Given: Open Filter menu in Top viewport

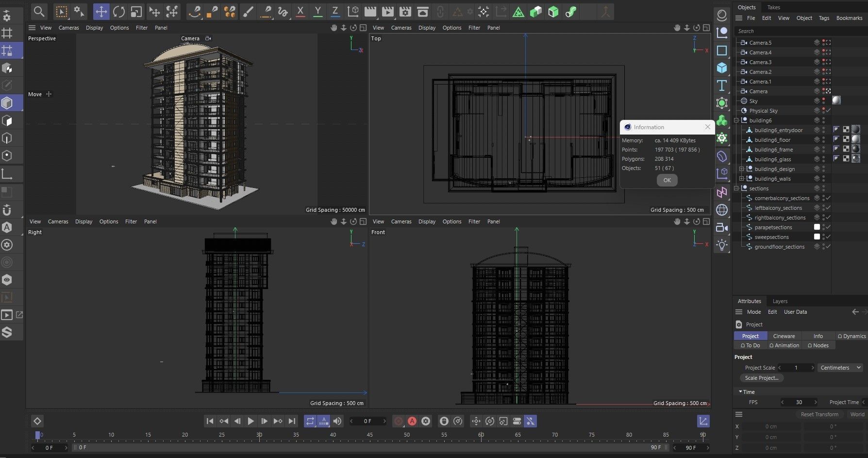Looking at the screenshot, I should [474, 28].
